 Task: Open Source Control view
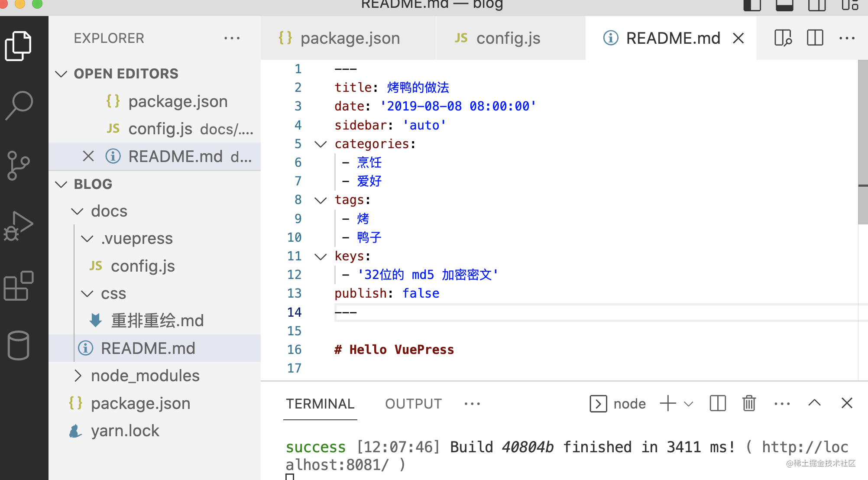pos(18,165)
